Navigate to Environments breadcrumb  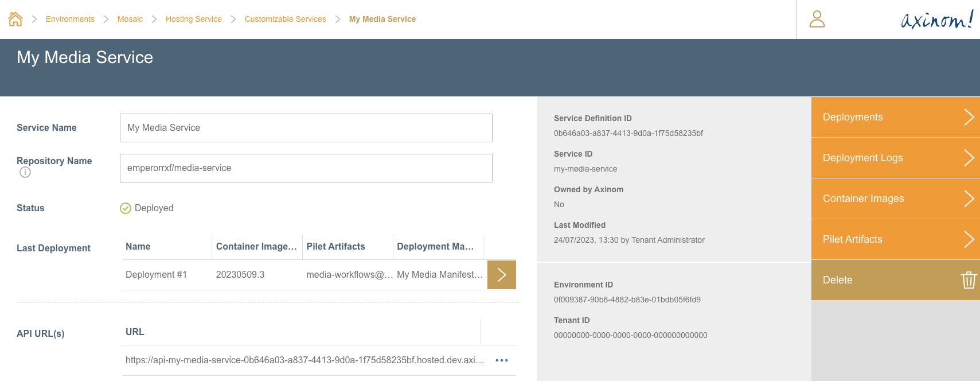click(70, 19)
